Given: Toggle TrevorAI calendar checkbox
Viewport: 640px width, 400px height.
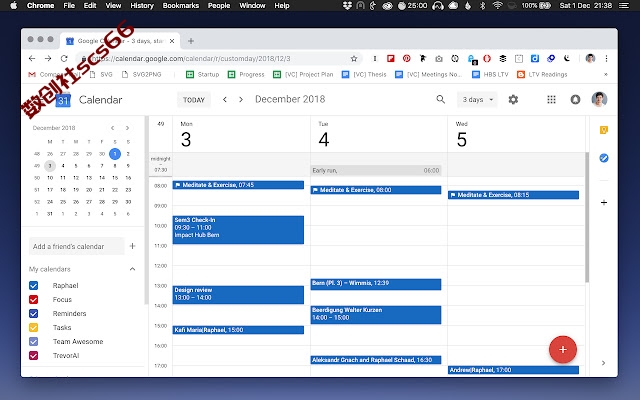Looking at the screenshot, I should [x=33, y=355].
